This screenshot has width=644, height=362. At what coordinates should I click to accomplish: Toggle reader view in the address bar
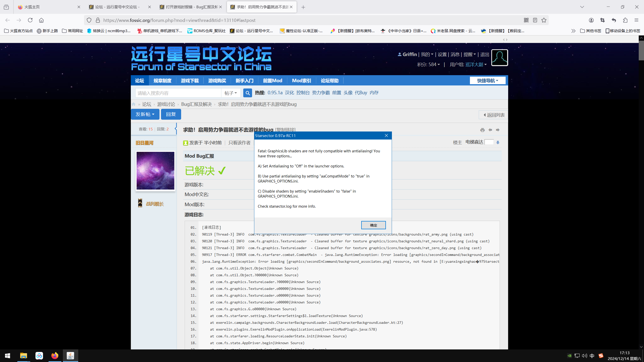pyautogui.click(x=535, y=20)
